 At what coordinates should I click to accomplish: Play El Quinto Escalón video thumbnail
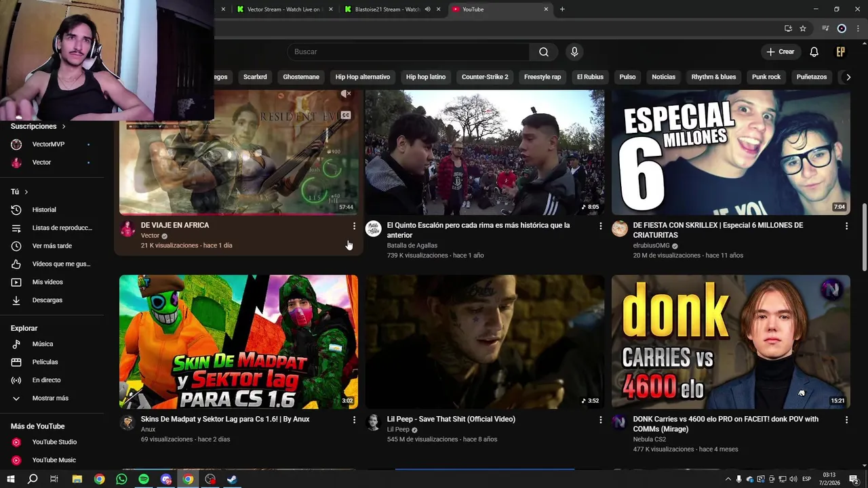485,152
